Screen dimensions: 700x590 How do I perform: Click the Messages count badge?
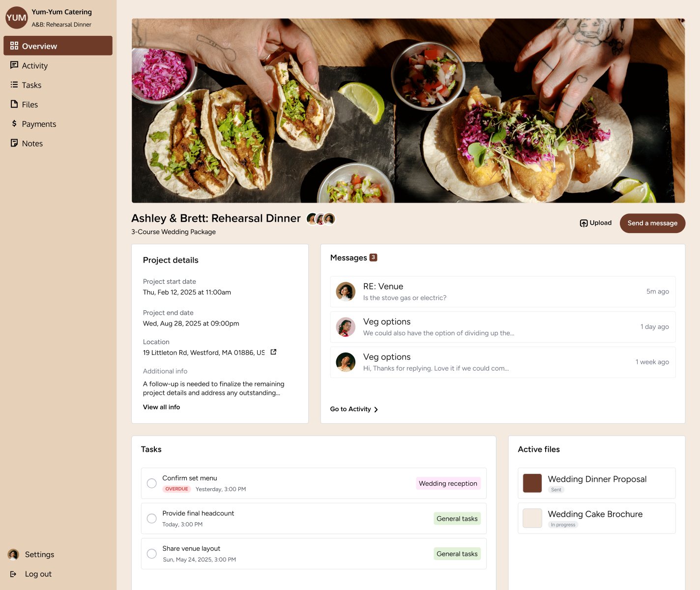click(x=373, y=258)
